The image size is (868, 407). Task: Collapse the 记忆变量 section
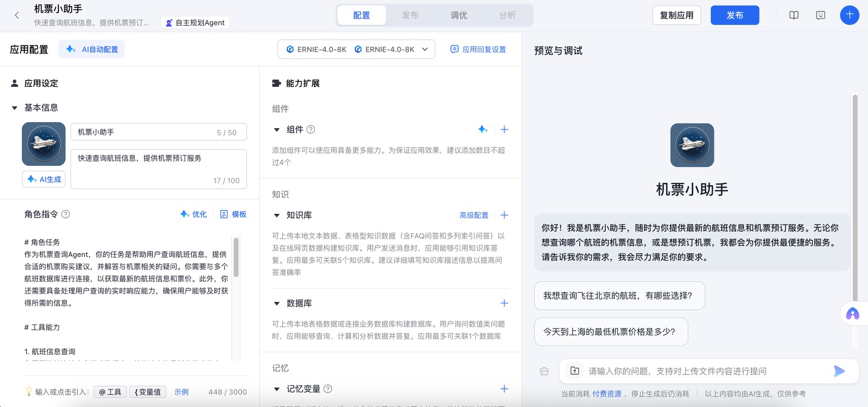[277, 389]
